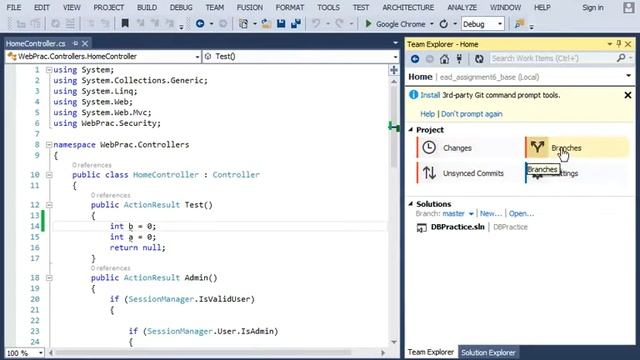Open the BUILD menu

[147, 8]
